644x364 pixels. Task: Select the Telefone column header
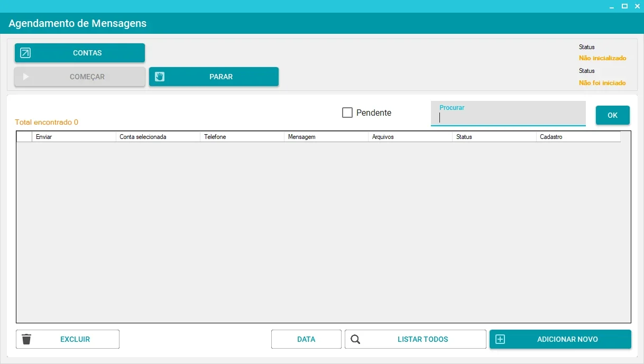pos(242,137)
